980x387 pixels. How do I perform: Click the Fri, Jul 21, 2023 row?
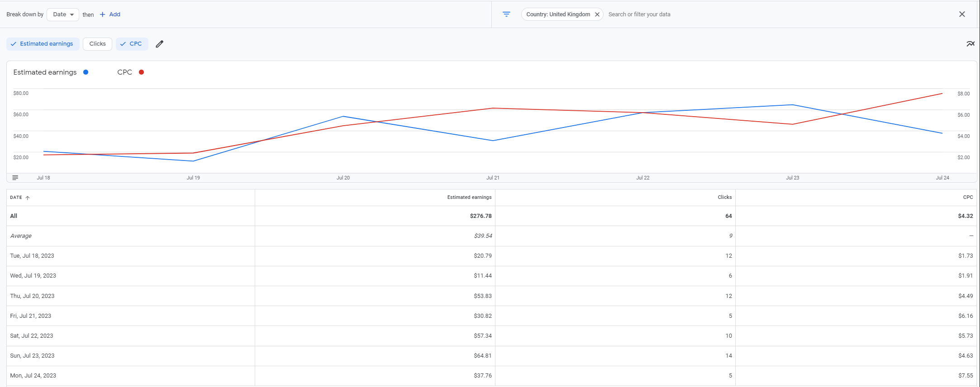[x=491, y=316]
